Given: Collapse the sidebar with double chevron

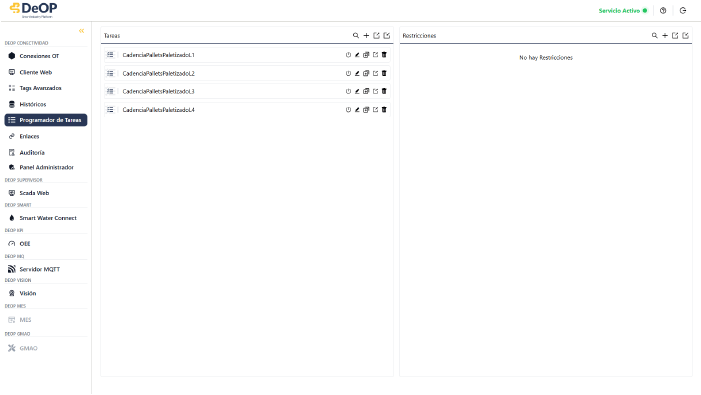Looking at the screenshot, I should [x=81, y=31].
